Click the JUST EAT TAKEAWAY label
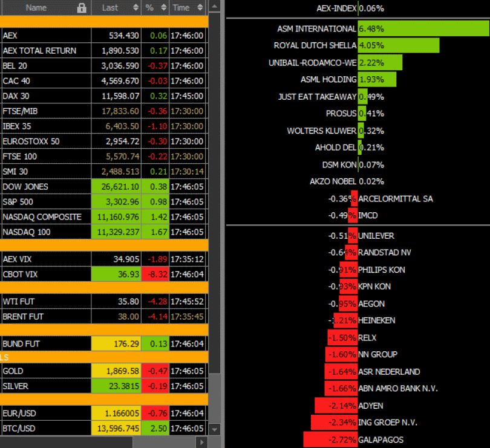This screenshot has height=448, width=490. coord(317,97)
